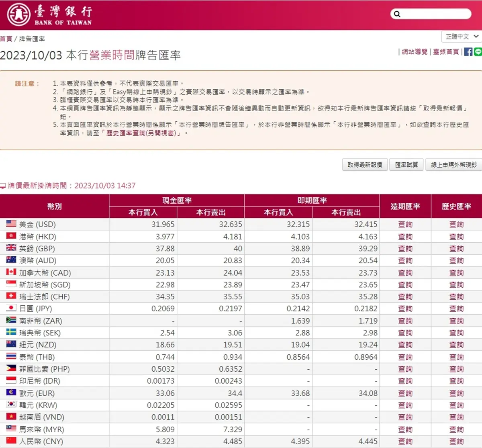Click the 現金匯率 column header

click(177, 200)
